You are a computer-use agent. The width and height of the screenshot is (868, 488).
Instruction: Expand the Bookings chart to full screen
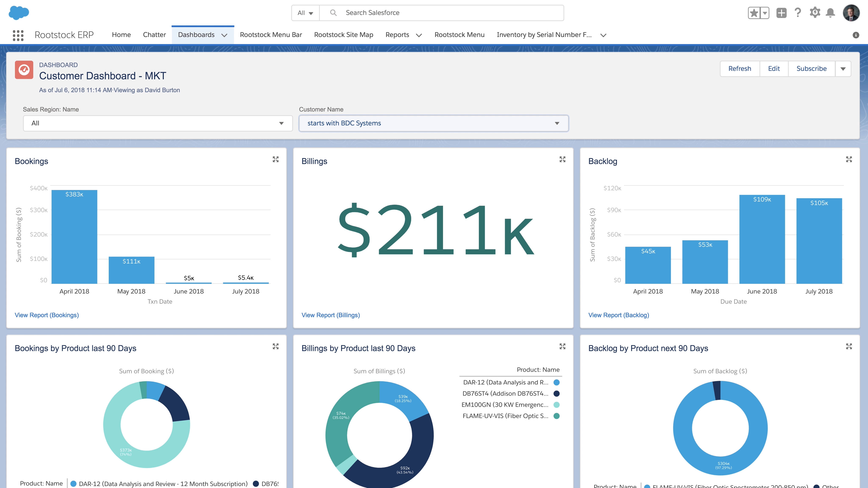[276, 159]
